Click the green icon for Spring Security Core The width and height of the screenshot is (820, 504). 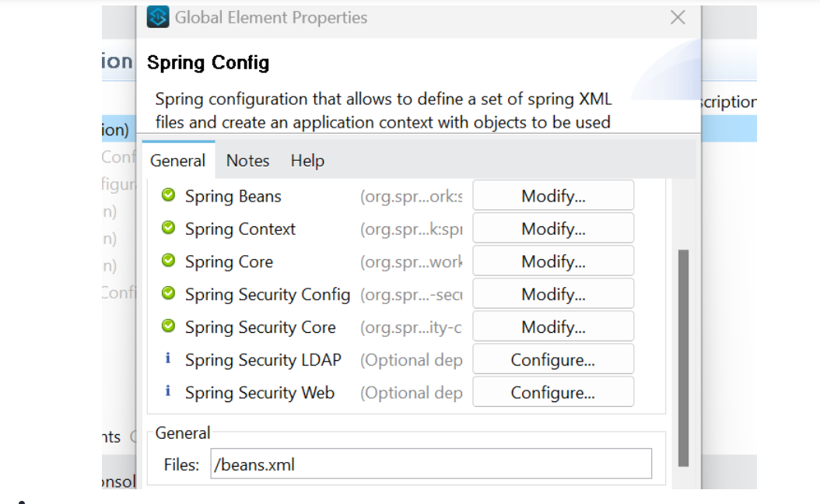click(x=168, y=327)
